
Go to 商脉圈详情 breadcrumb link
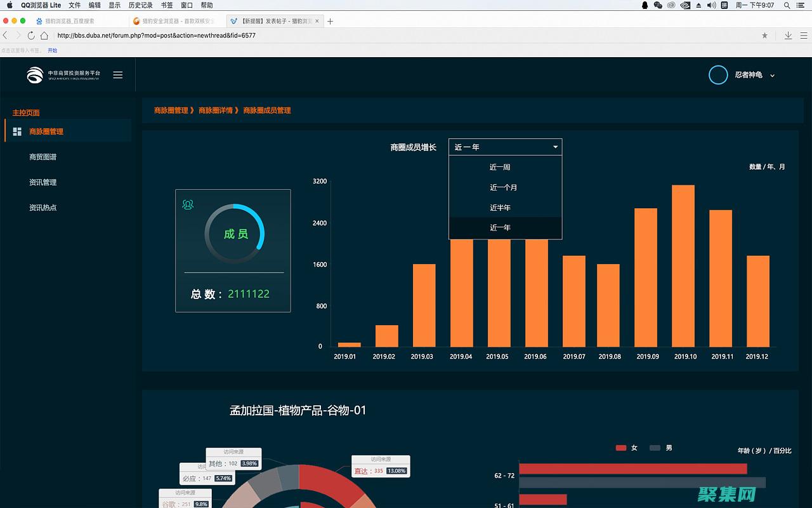click(x=215, y=110)
